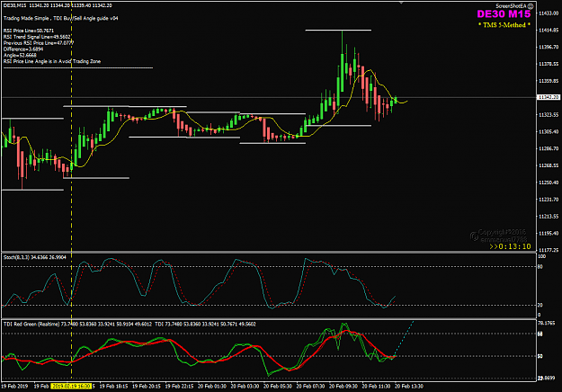This screenshot has height=392, width=562.
Task: Click the Stochastic 80 level axis label
Action: coord(540,267)
